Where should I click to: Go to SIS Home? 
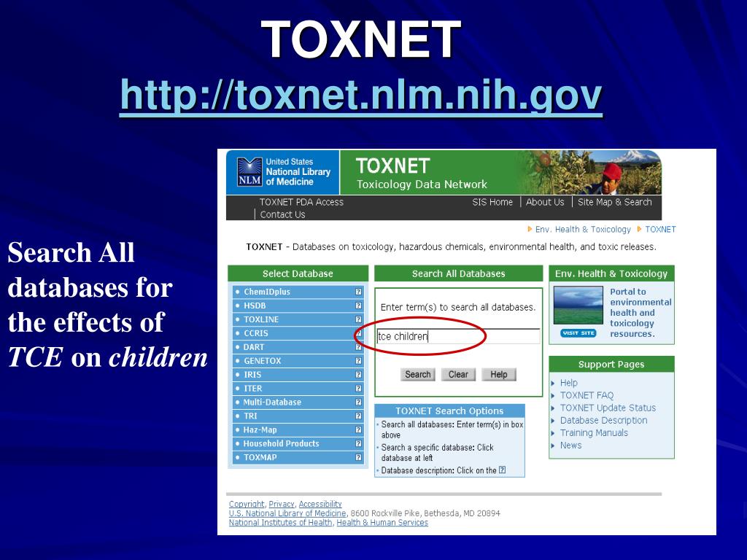pyautogui.click(x=492, y=202)
